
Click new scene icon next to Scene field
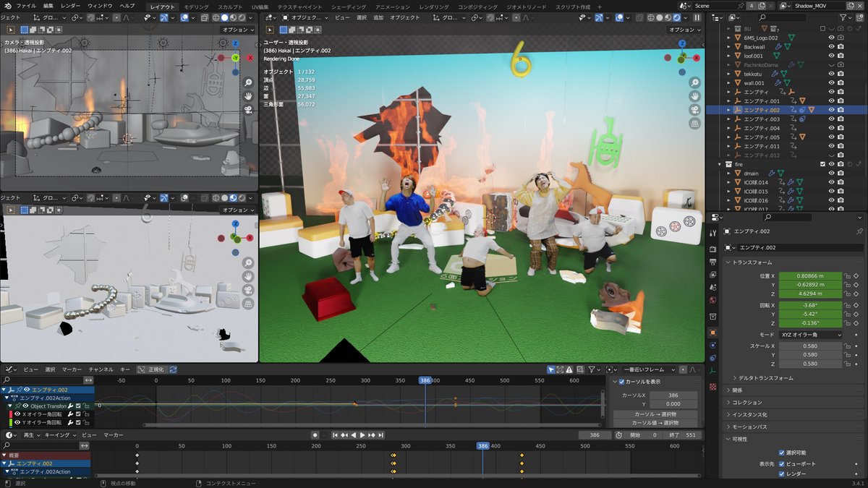(x=762, y=6)
